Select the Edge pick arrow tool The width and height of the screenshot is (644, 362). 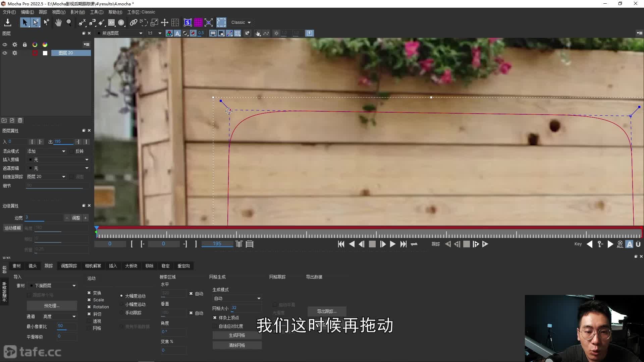[x=36, y=22]
